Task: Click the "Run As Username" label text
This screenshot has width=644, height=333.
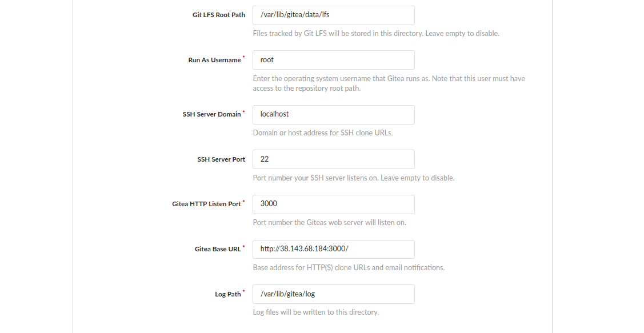Action: pos(214,60)
